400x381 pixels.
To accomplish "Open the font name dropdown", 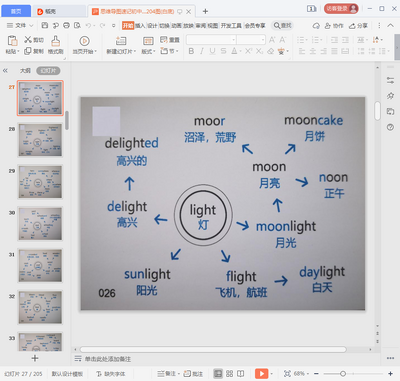I will pos(233,40).
